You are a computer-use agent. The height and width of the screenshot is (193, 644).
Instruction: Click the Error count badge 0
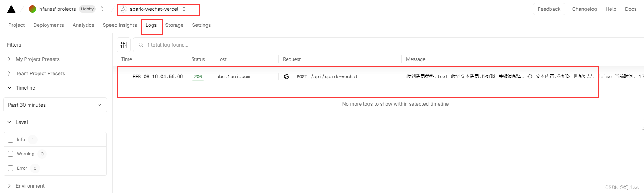click(35, 168)
